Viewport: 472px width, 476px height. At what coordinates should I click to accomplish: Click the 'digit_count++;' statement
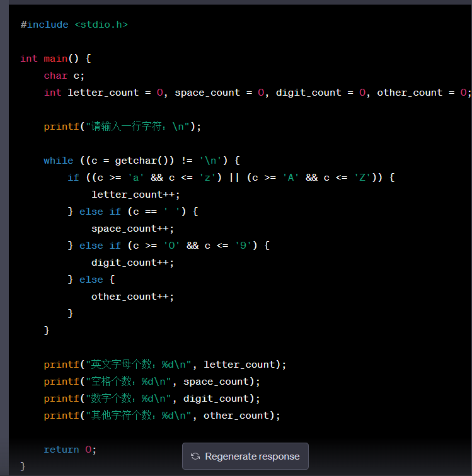click(x=133, y=263)
